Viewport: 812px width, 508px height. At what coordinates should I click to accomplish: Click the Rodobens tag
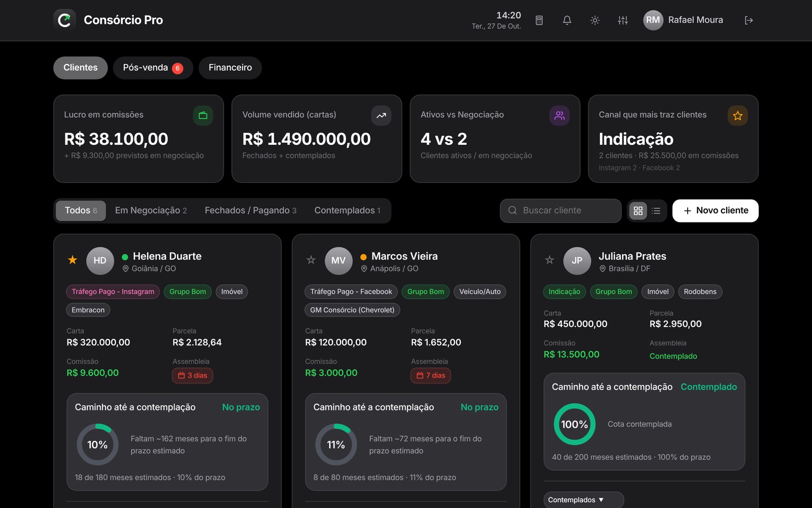coord(700,292)
